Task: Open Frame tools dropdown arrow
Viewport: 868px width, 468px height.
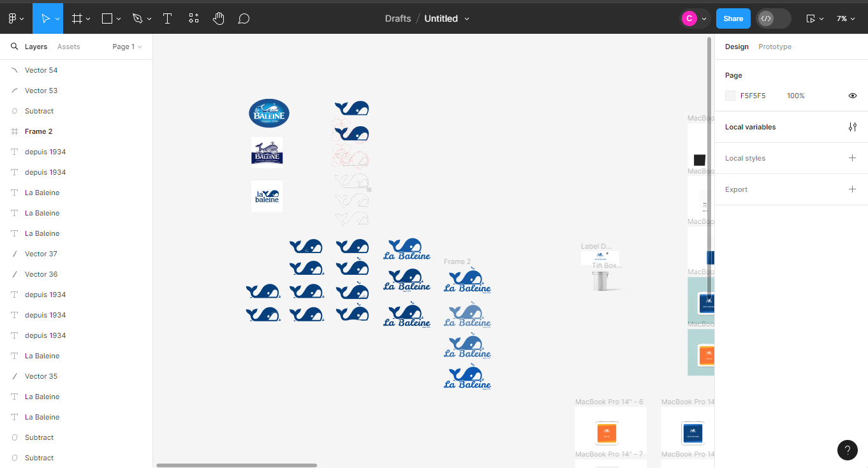Action: 88,19
